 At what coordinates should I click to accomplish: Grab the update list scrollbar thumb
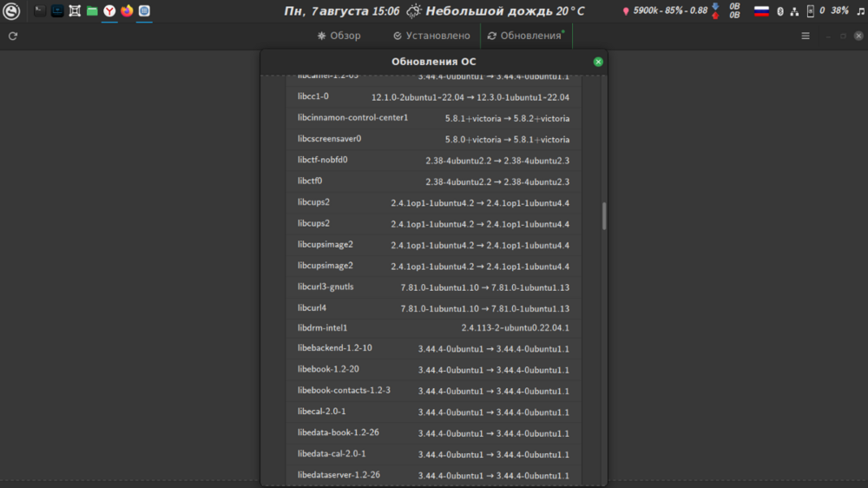tap(604, 216)
